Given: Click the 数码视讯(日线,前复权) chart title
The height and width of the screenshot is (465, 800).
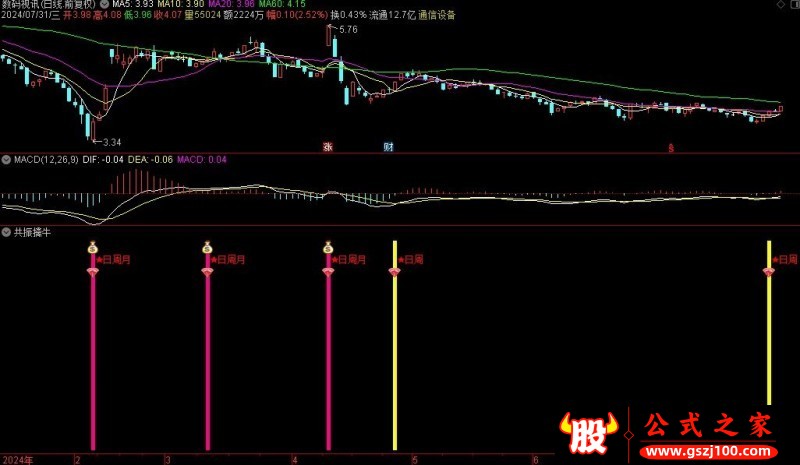Looking at the screenshot, I should click(49, 4).
